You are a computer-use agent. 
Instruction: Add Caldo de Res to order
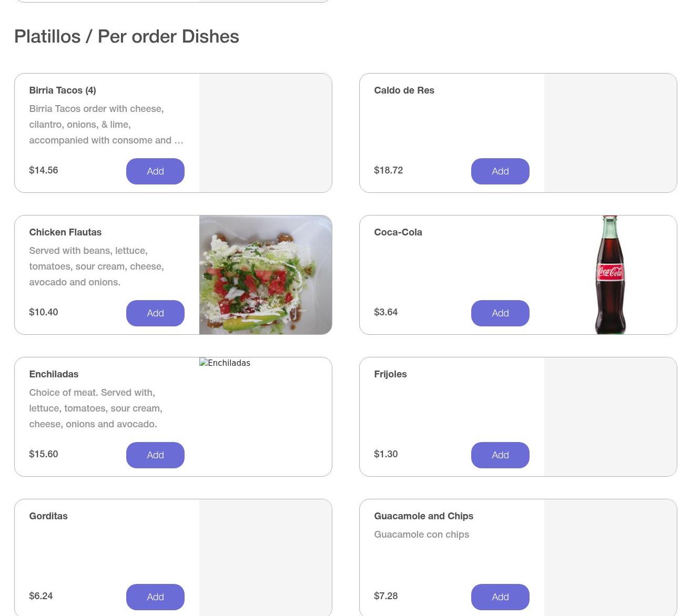point(500,171)
